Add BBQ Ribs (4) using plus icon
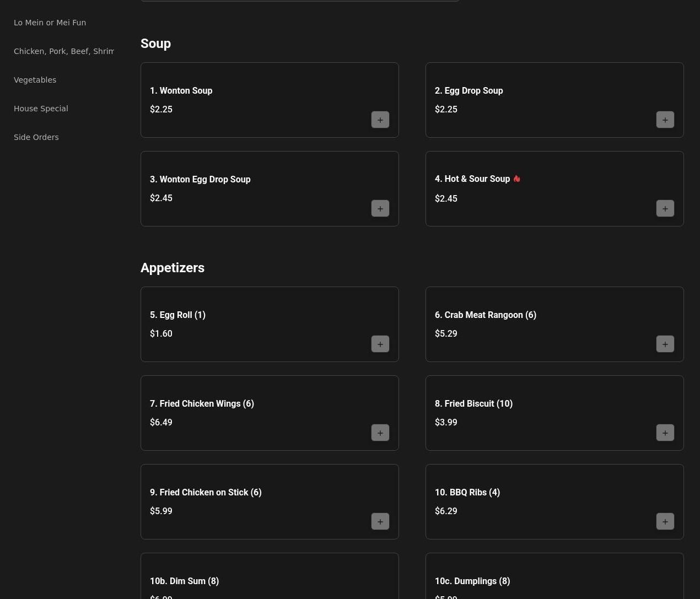This screenshot has width=700, height=599. coord(665,521)
